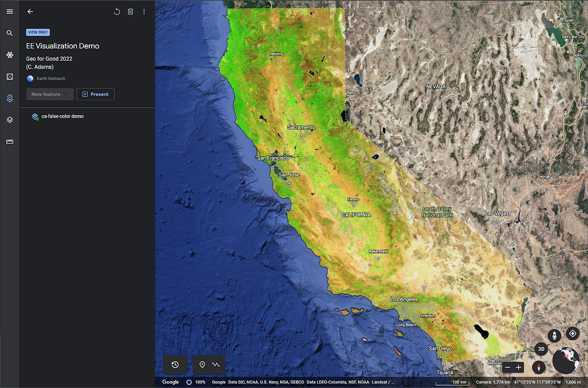
Task: Open historical imagery with the clock icon
Action: pos(175,364)
